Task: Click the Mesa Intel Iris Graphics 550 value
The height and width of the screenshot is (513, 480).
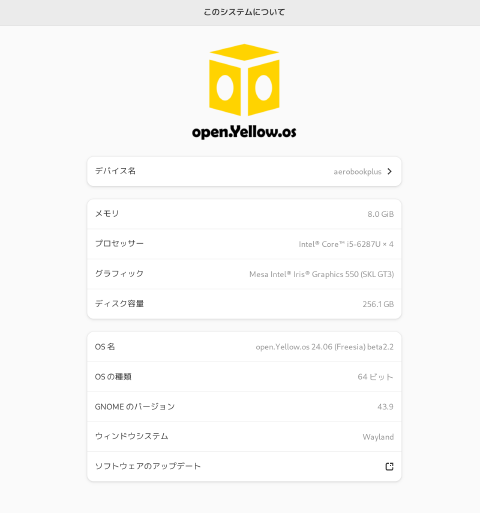Action: pos(322,274)
